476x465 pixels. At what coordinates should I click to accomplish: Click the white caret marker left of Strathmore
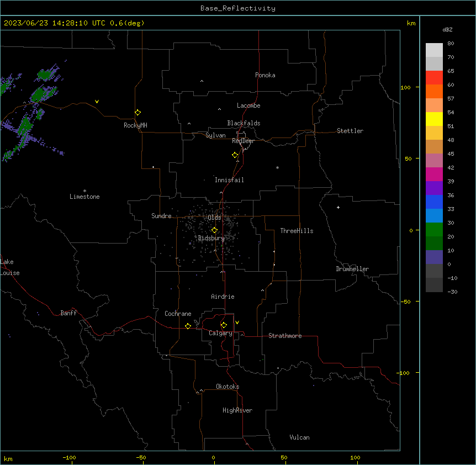tap(242, 335)
